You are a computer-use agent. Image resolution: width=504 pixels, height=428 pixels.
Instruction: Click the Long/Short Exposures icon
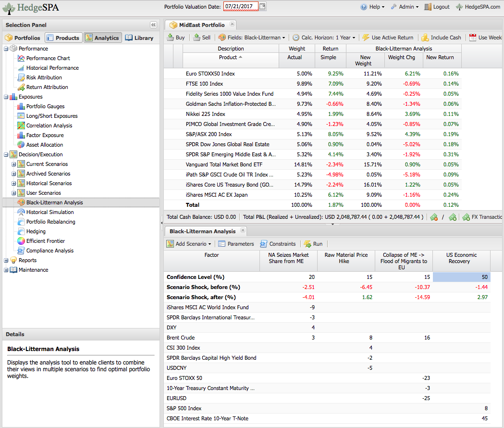coord(21,116)
